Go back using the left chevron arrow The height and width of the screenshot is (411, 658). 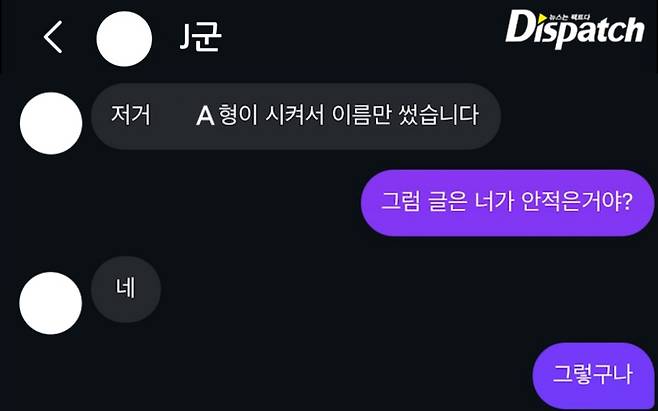point(53,37)
